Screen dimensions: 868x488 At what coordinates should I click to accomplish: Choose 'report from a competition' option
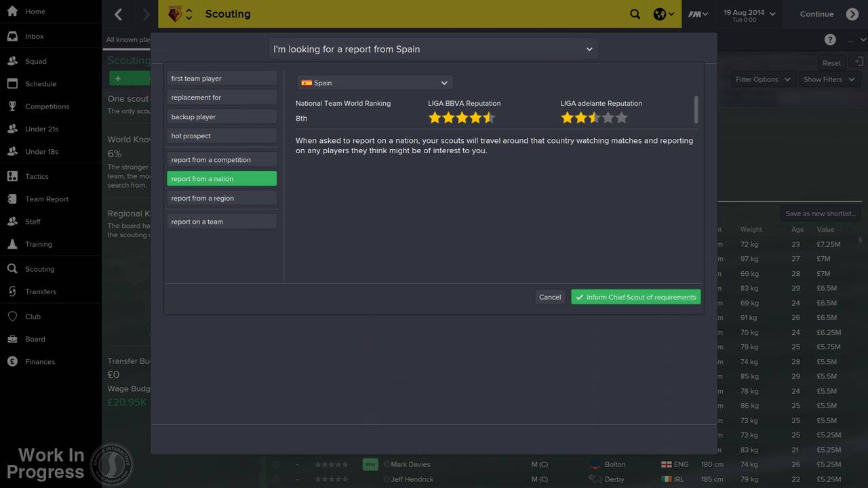[x=221, y=159]
